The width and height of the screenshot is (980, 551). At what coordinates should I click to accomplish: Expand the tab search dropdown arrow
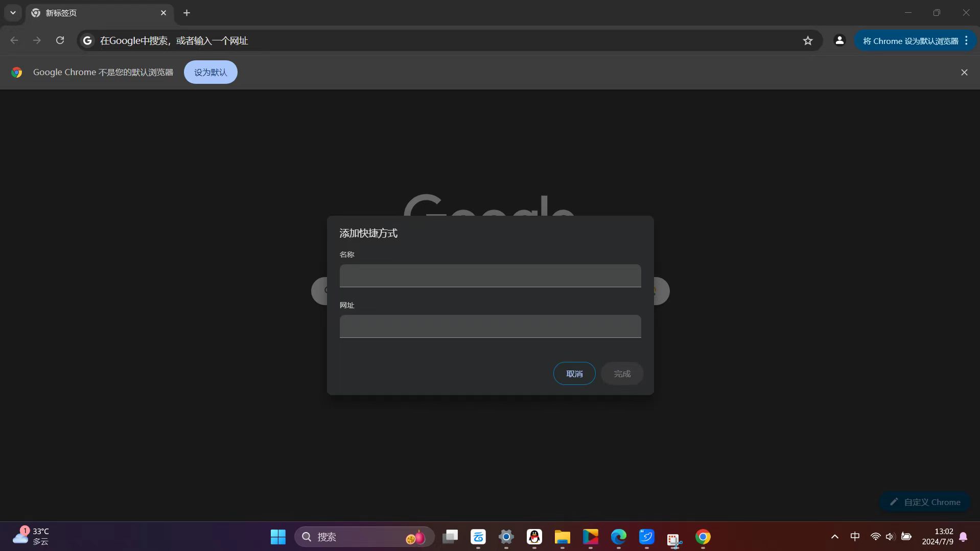tap(13, 13)
